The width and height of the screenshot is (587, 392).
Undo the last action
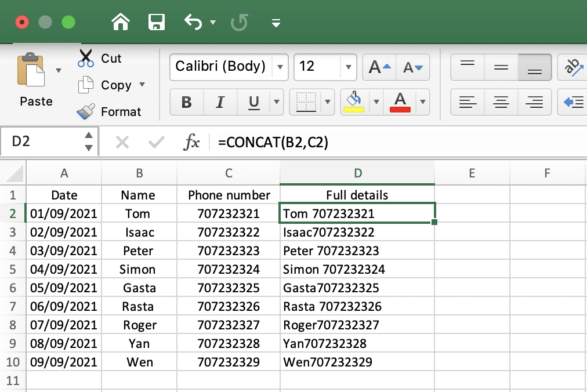click(x=193, y=22)
